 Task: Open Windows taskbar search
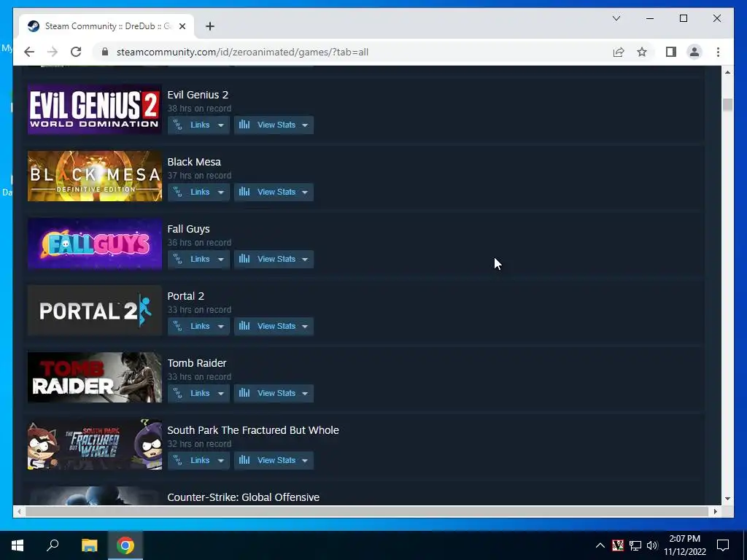point(53,545)
